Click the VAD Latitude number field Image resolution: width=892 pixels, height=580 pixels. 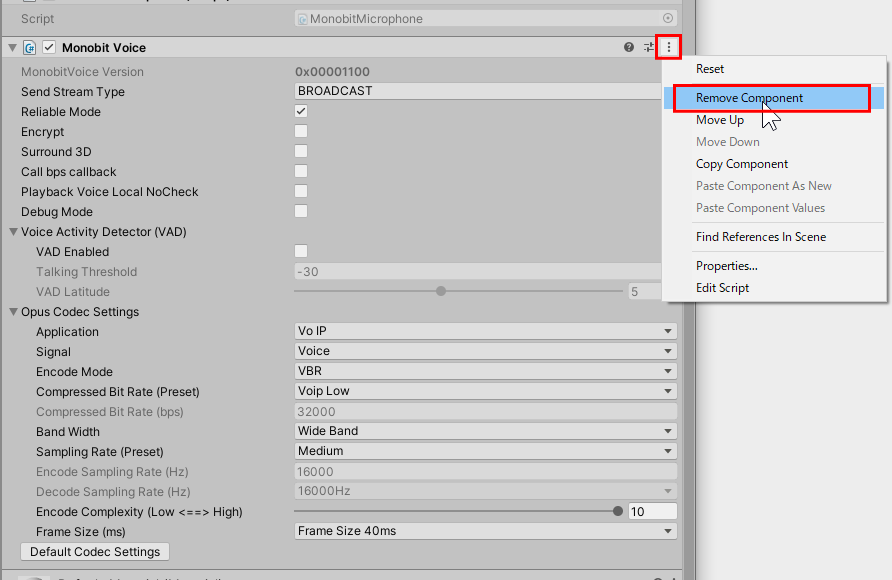645,292
